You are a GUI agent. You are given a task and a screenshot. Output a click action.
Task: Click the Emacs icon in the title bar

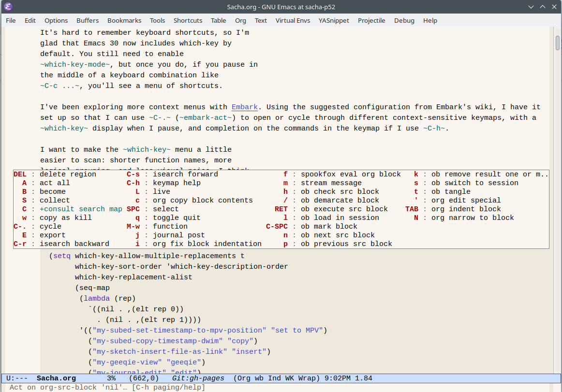coord(8,6)
